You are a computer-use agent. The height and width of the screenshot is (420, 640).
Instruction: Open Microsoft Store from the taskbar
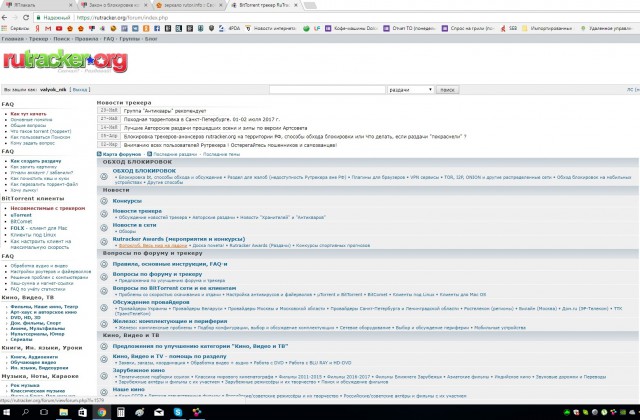[82, 412]
